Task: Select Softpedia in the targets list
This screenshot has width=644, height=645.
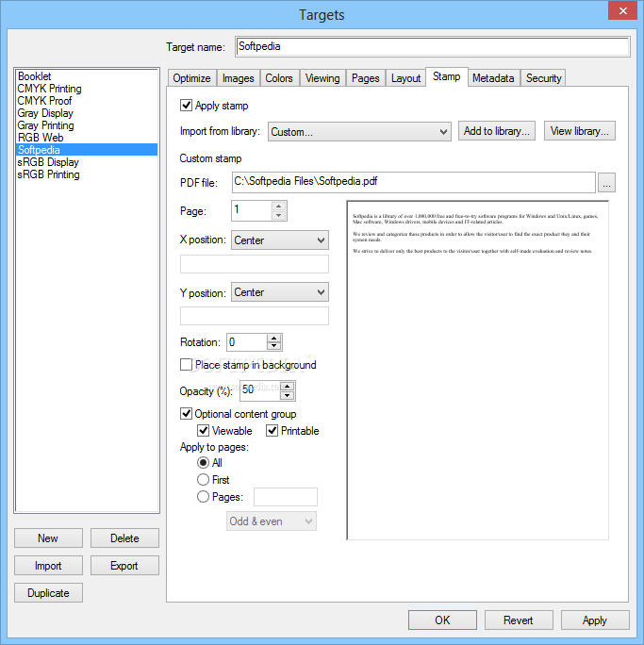Action: point(87,150)
